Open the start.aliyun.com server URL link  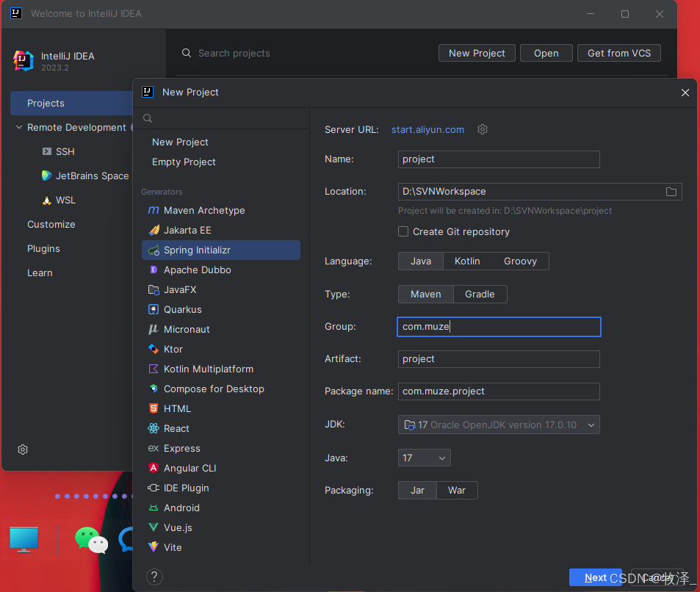pos(427,129)
